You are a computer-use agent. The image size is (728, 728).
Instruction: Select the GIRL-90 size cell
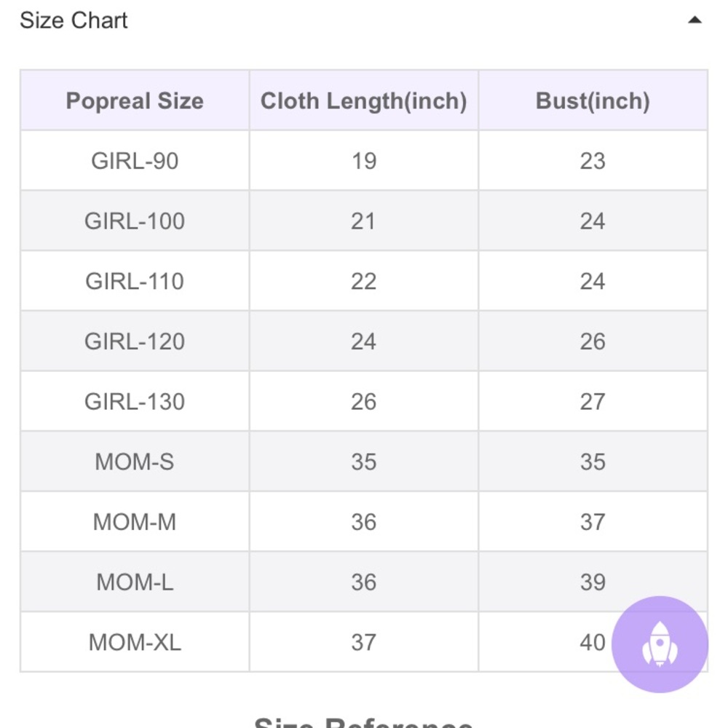(x=135, y=161)
